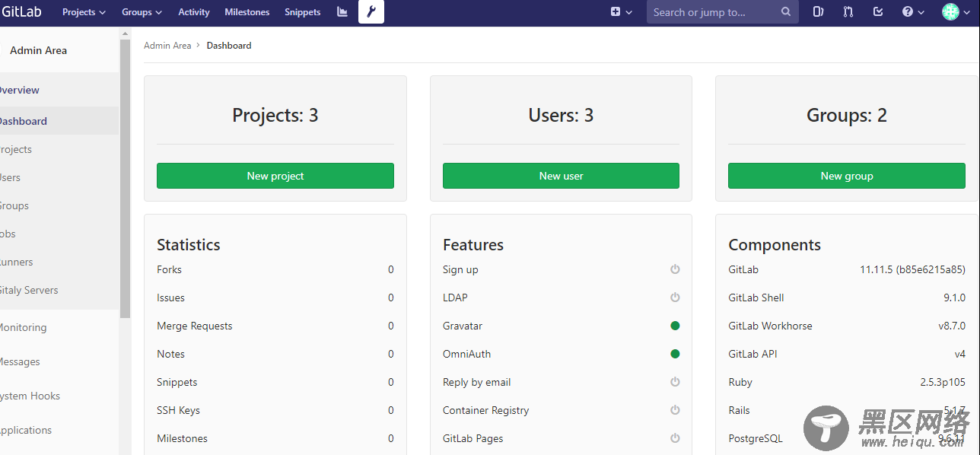Image resolution: width=980 pixels, height=455 pixels.
Task: Click the Container Registry power icon
Action: (675, 410)
